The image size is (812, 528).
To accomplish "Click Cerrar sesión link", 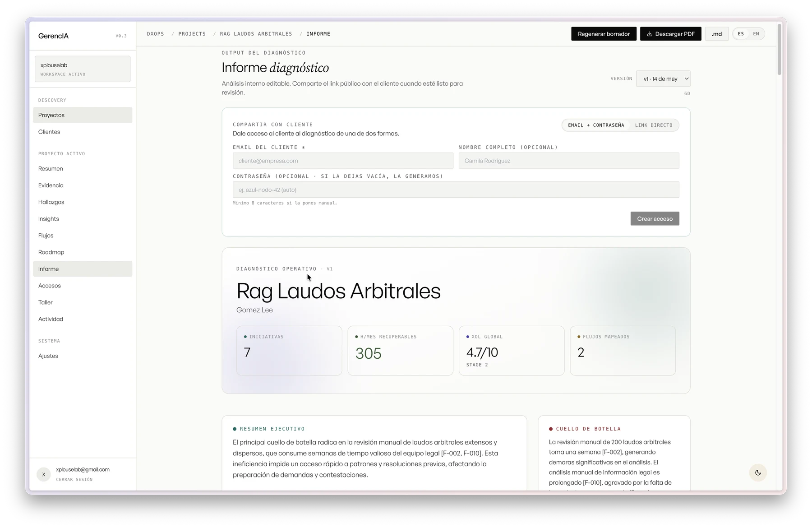I will (x=74, y=480).
